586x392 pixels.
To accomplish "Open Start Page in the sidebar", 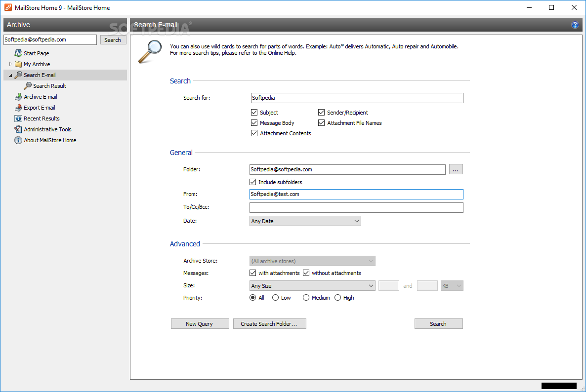I will (36, 53).
